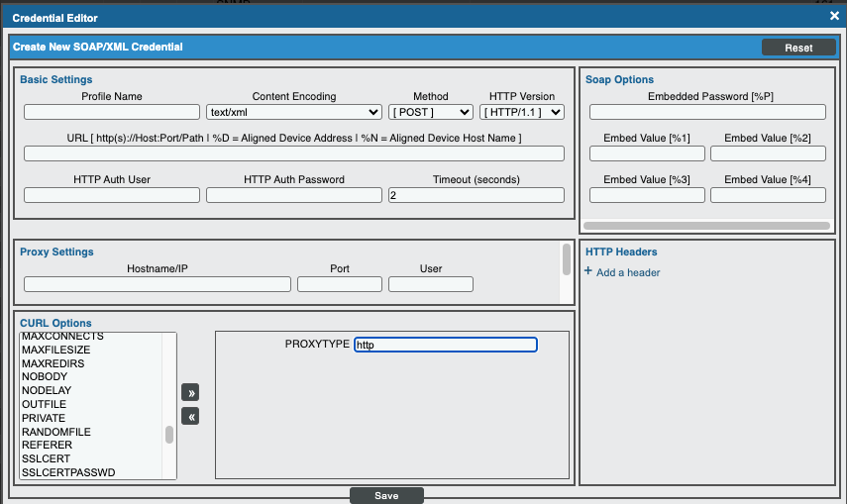Focus the URL input field
Image resolution: width=847 pixels, height=504 pixels.
tap(293, 153)
